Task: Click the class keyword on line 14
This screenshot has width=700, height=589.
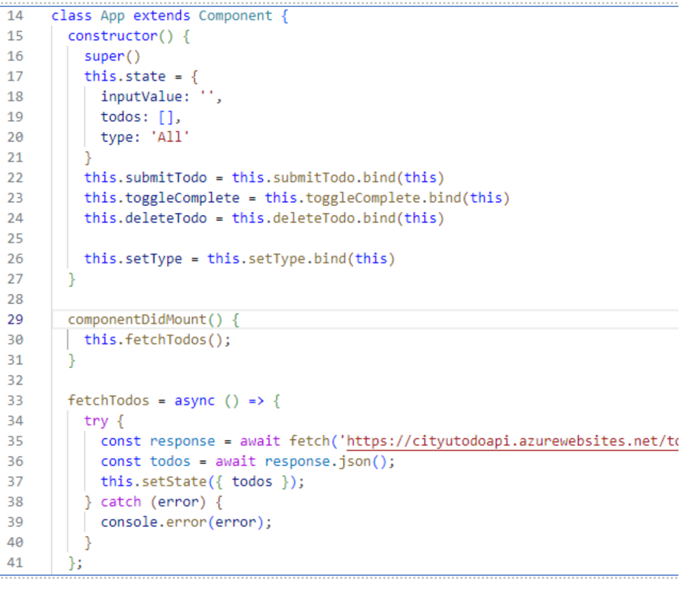Action: [x=71, y=15]
